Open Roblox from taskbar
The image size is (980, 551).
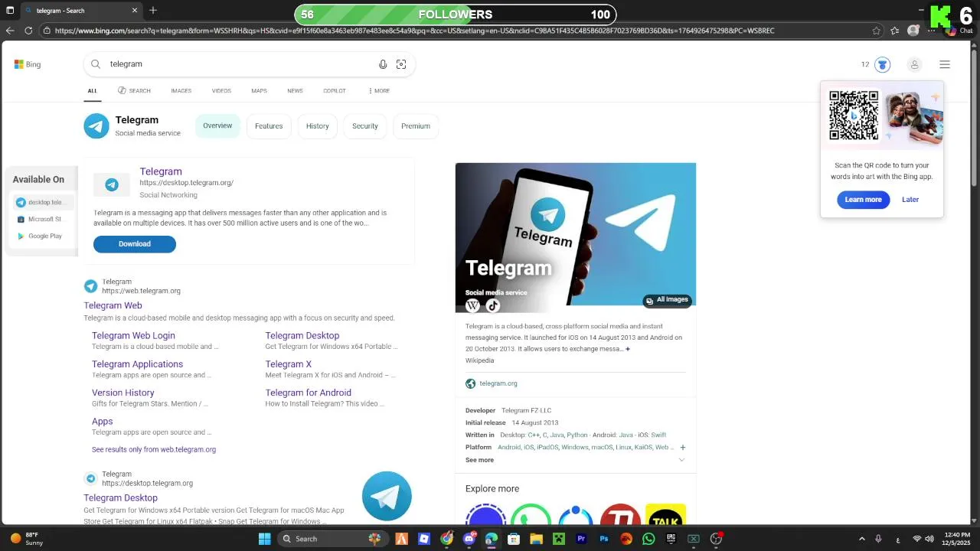(424, 539)
